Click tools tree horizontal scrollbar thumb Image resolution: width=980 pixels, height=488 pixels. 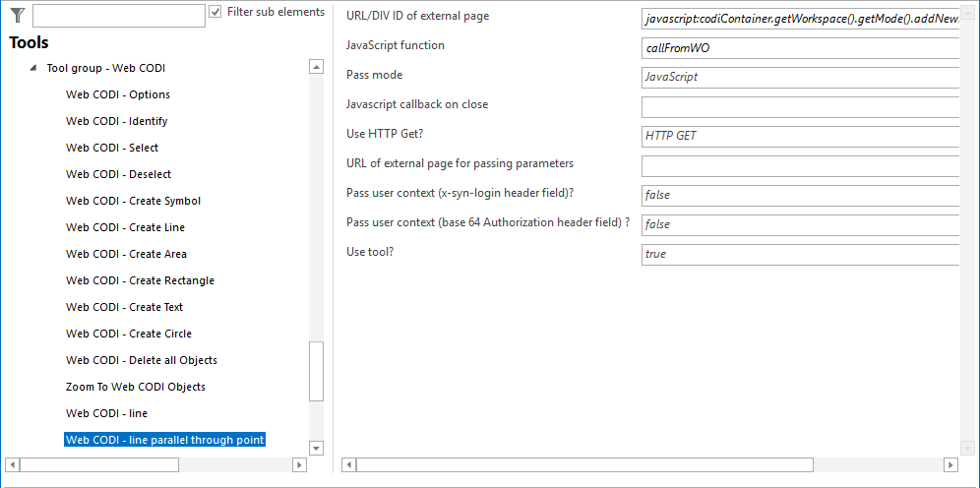[x=99, y=465]
